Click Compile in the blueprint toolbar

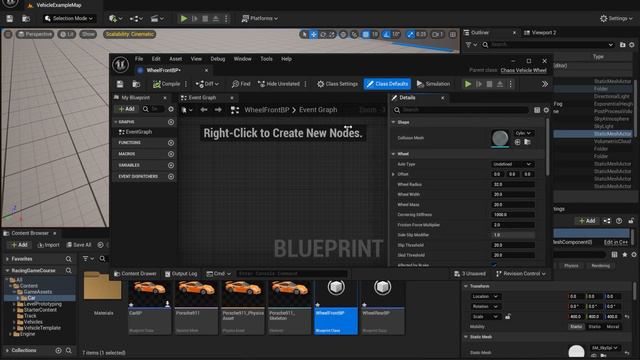point(166,84)
